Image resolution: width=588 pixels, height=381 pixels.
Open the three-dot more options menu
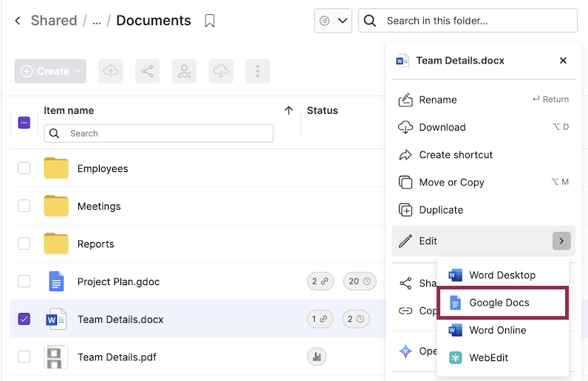tap(258, 71)
